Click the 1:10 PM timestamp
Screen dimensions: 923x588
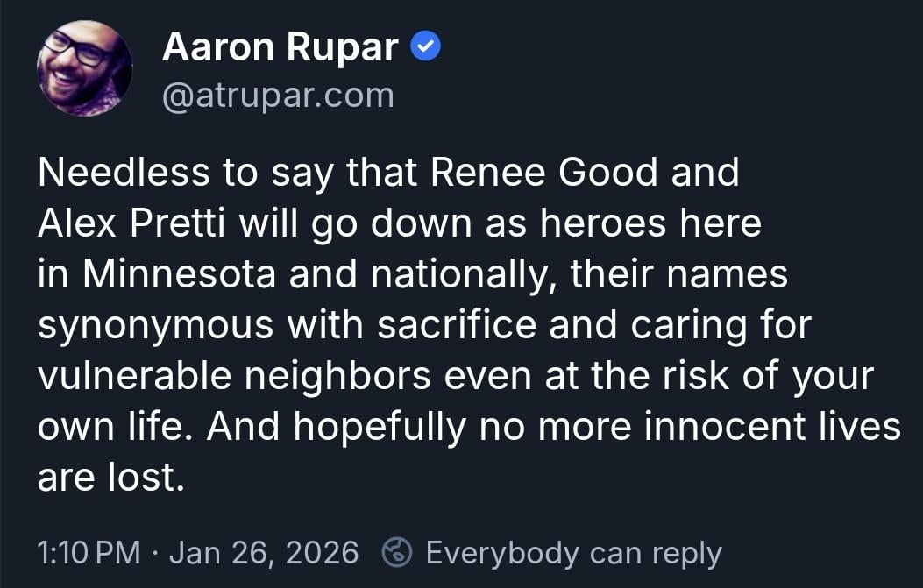pyautogui.click(x=89, y=553)
